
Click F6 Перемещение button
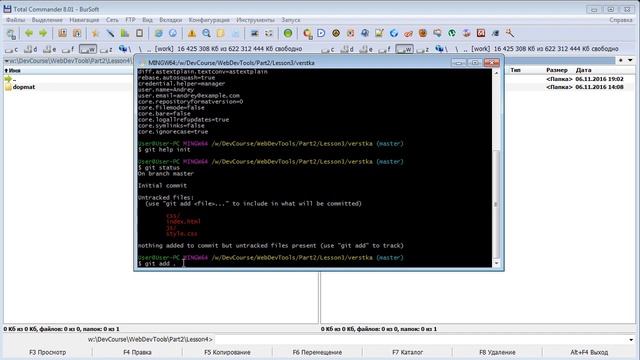pos(317,352)
